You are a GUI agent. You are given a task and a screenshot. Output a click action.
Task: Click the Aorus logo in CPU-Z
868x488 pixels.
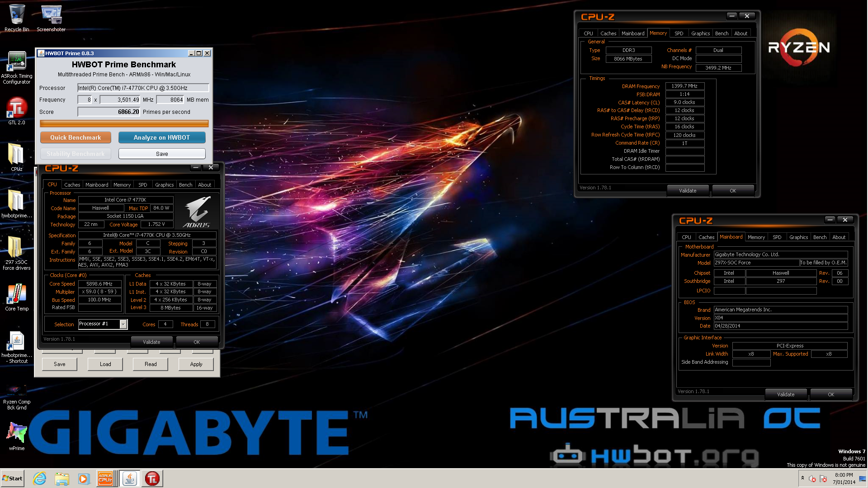pyautogui.click(x=197, y=211)
